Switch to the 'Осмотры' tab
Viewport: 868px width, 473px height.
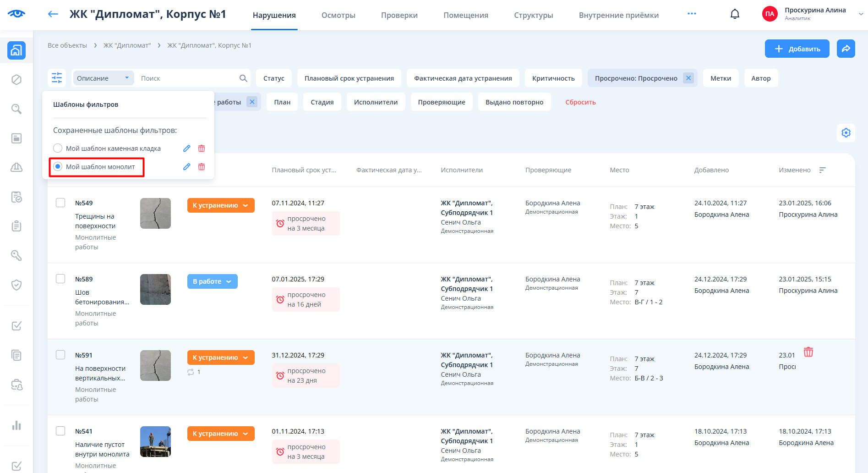pos(338,15)
